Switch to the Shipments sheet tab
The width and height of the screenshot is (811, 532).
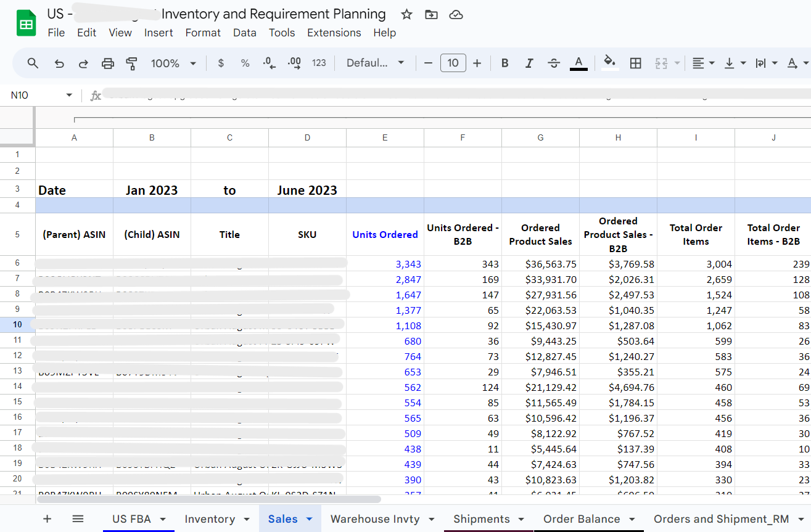click(481, 519)
